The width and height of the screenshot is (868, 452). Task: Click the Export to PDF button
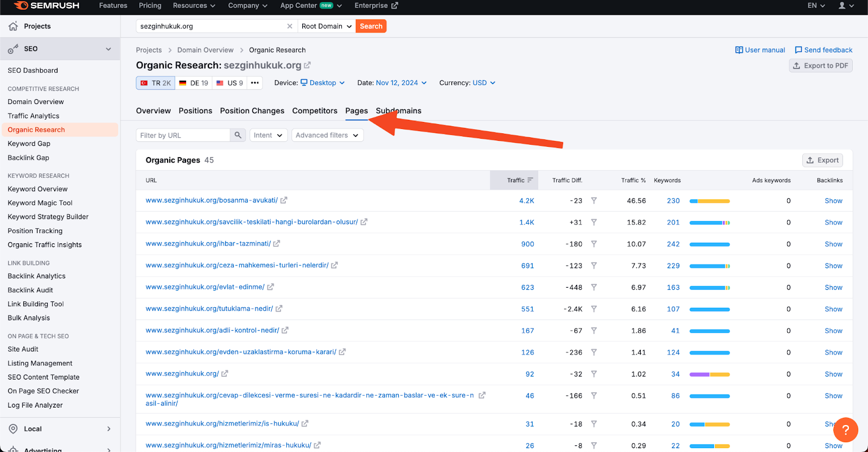click(821, 66)
